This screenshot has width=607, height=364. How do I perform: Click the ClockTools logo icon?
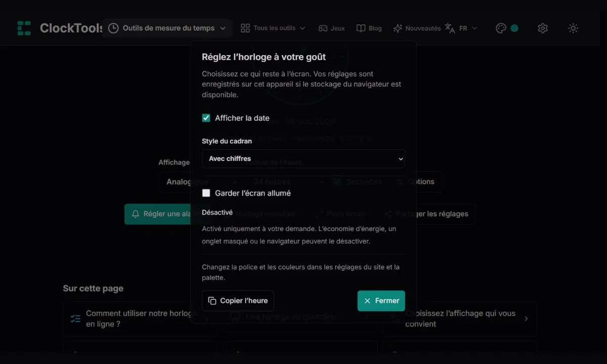tap(24, 28)
